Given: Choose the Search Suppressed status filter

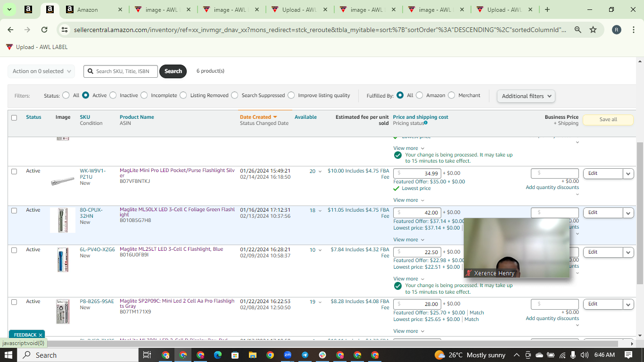Looking at the screenshot, I should point(235,95).
